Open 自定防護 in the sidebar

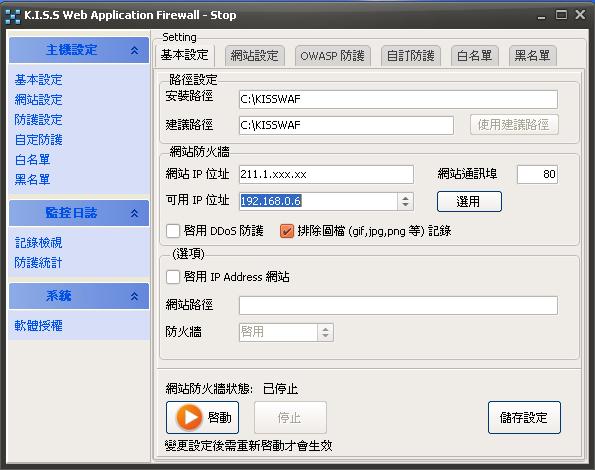coord(38,140)
